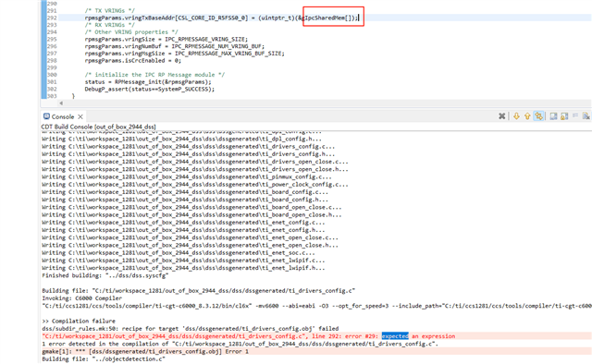
Task: Click console line writing ti_pinmux_config.c
Action: click(x=187, y=176)
